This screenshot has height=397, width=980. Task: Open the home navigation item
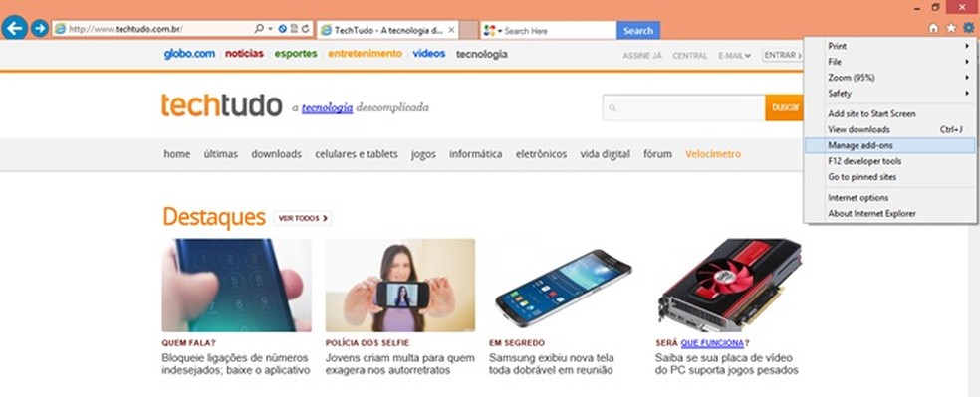(x=177, y=154)
